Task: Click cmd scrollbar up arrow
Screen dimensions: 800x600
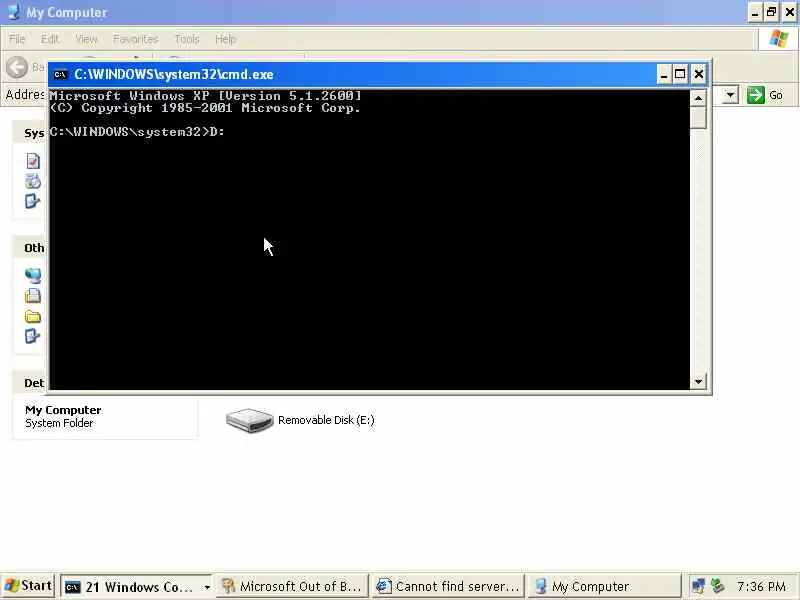Action: coord(698,97)
